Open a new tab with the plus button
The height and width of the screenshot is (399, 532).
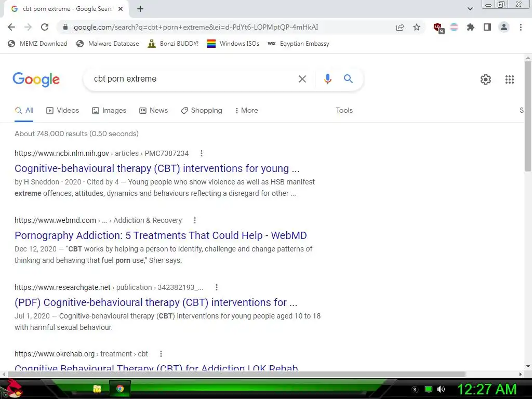[x=140, y=9]
